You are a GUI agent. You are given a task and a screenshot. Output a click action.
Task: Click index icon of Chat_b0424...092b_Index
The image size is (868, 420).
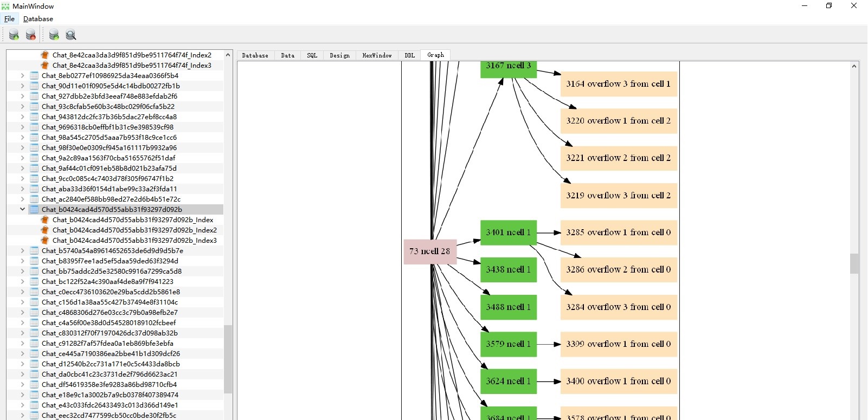click(x=45, y=219)
